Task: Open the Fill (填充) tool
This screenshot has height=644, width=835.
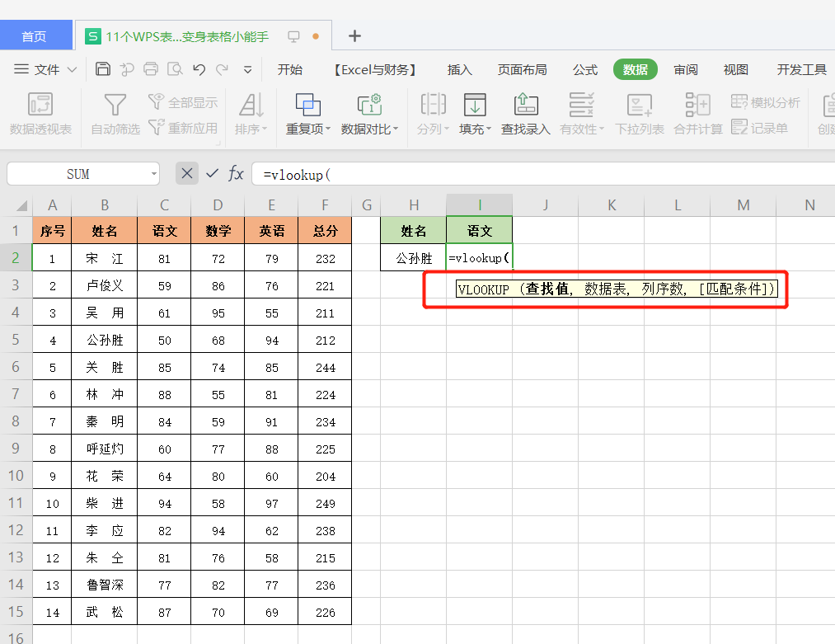Action: click(x=475, y=114)
